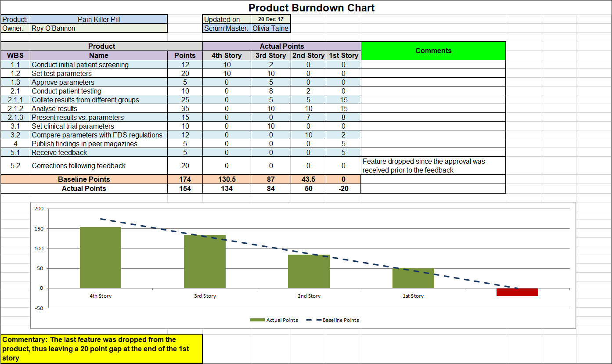Click the Scrum Master cell with Olivia Taine
Screen dimensions: 612x364
click(x=270, y=29)
